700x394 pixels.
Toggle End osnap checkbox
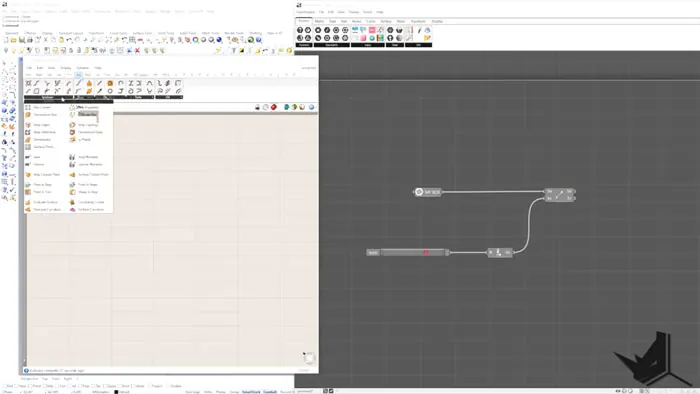(5, 386)
